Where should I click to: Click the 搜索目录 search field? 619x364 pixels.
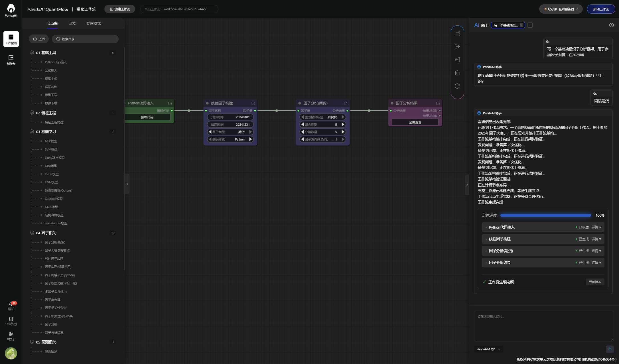tap(86, 39)
